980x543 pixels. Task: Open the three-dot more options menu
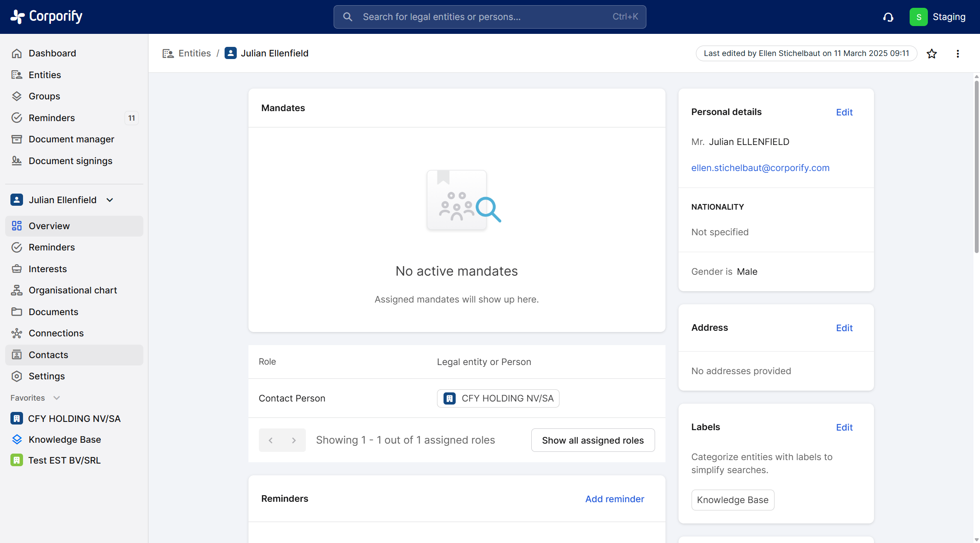[957, 53]
